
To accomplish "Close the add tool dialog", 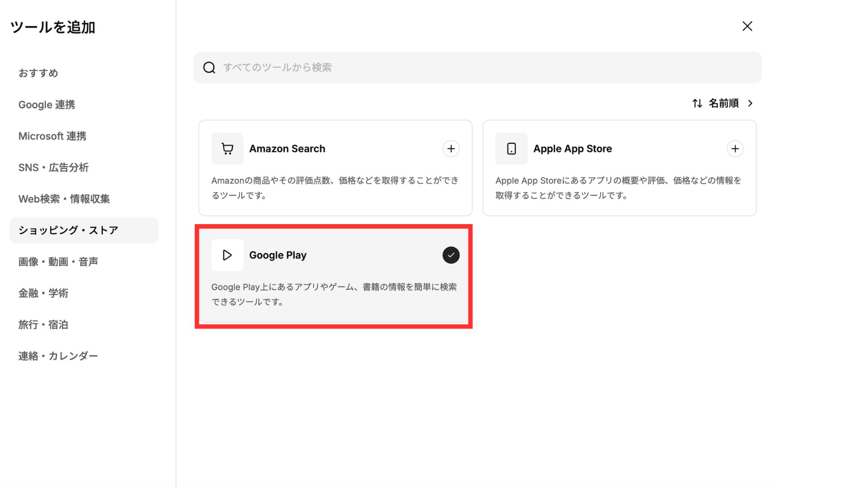I will coord(747,26).
